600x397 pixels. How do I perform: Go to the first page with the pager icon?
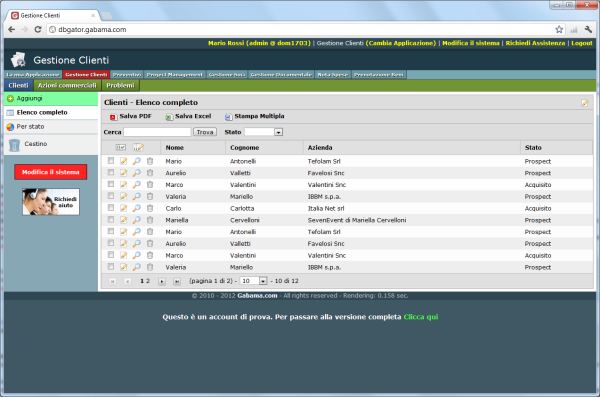112,281
